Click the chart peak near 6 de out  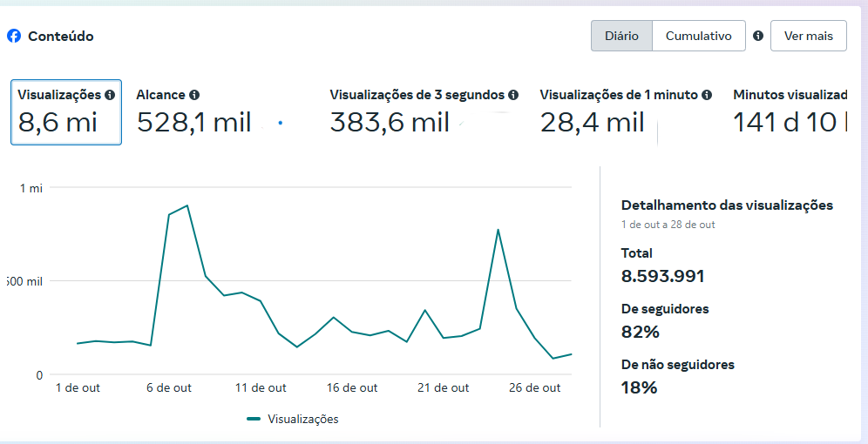187,205
